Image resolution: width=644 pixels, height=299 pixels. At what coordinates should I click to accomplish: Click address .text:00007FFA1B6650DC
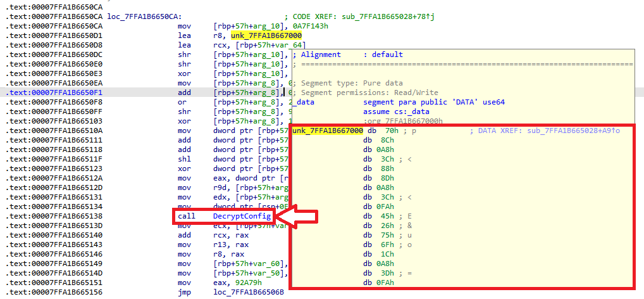coord(54,54)
